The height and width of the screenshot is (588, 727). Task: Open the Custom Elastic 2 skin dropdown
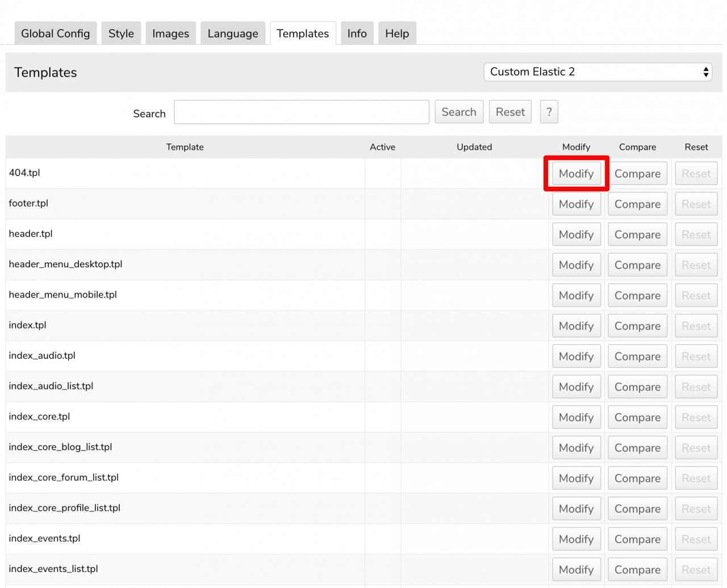[x=598, y=72]
